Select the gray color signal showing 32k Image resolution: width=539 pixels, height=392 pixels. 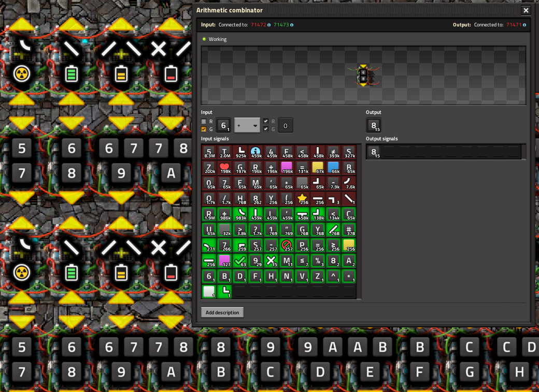225,230
